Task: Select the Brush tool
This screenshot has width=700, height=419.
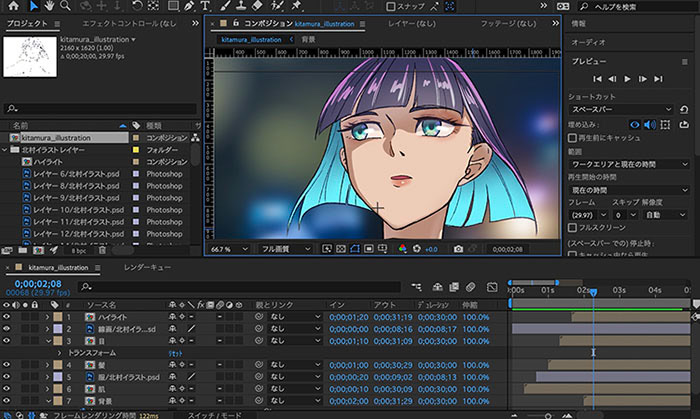Action: click(225, 6)
